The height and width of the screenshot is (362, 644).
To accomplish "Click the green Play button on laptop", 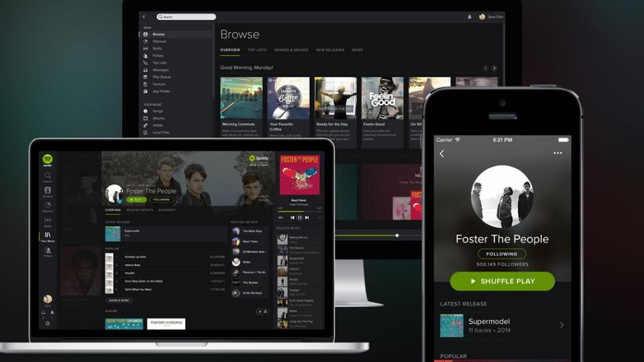I will [x=136, y=200].
